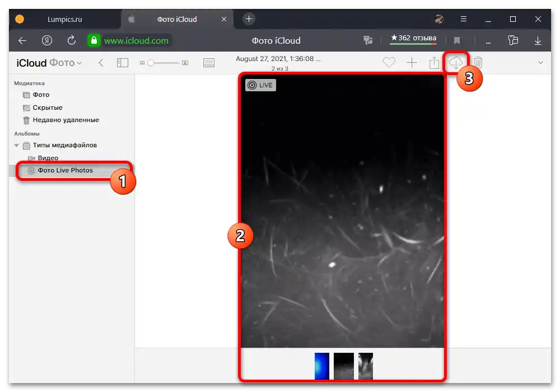Click the Медиатека section header

pyautogui.click(x=29, y=83)
